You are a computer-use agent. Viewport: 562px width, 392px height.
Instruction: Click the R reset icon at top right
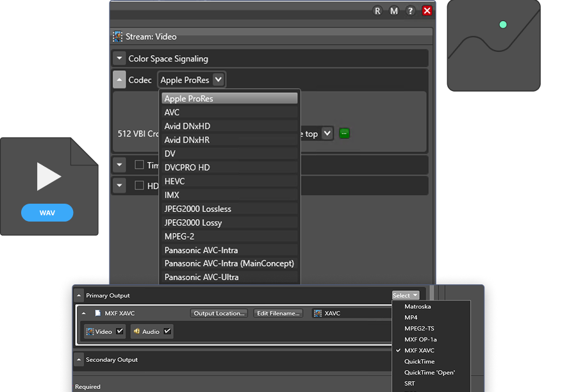377,11
